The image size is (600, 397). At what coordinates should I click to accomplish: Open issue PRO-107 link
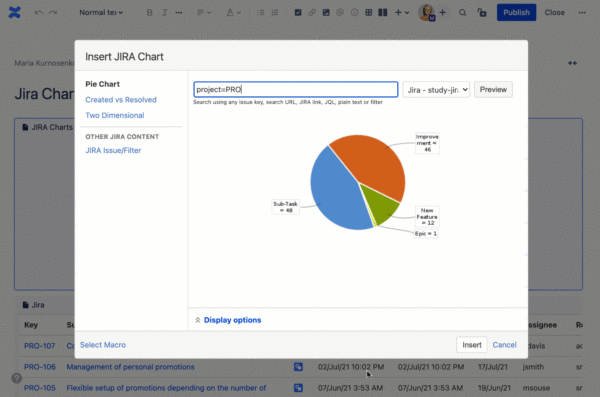click(x=40, y=346)
